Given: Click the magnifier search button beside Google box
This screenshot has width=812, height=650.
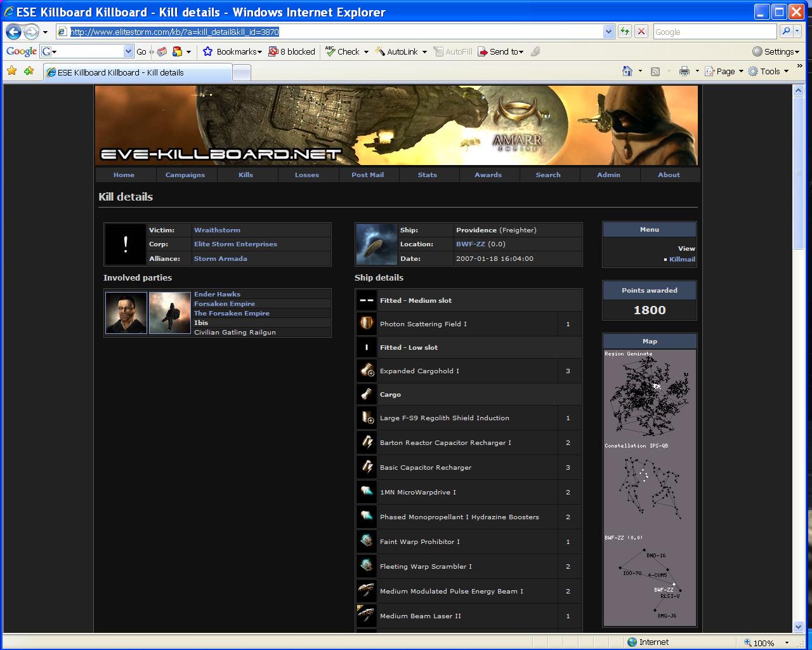Looking at the screenshot, I should (786, 31).
